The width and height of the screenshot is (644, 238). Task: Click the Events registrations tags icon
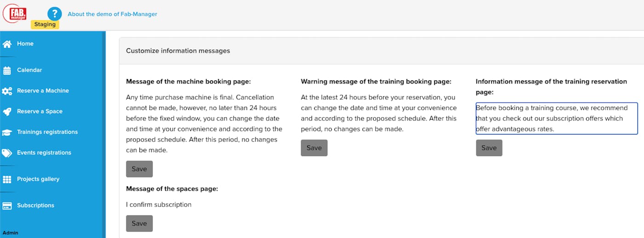coord(7,153)
